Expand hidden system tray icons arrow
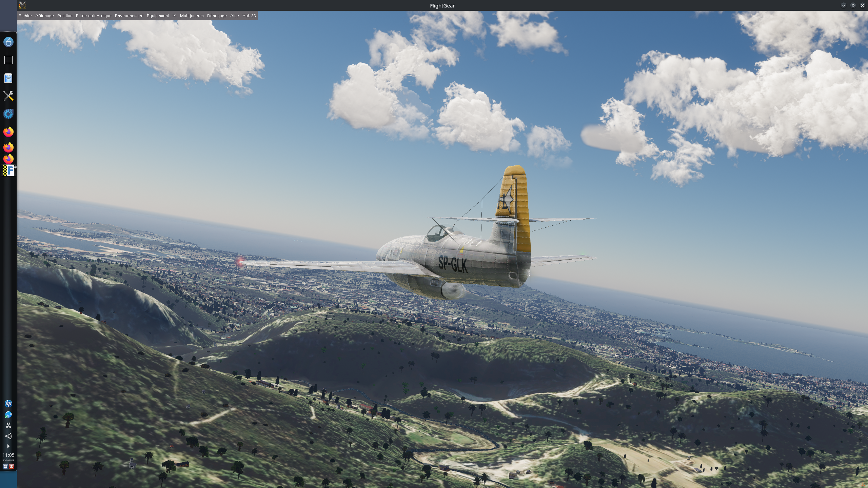 coord(8,446)
